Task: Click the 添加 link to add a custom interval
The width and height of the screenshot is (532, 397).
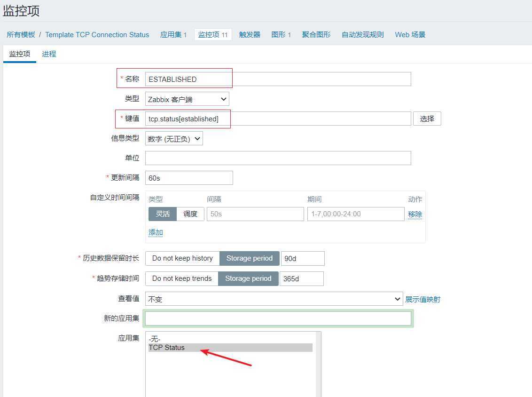Action: [156, 232]
